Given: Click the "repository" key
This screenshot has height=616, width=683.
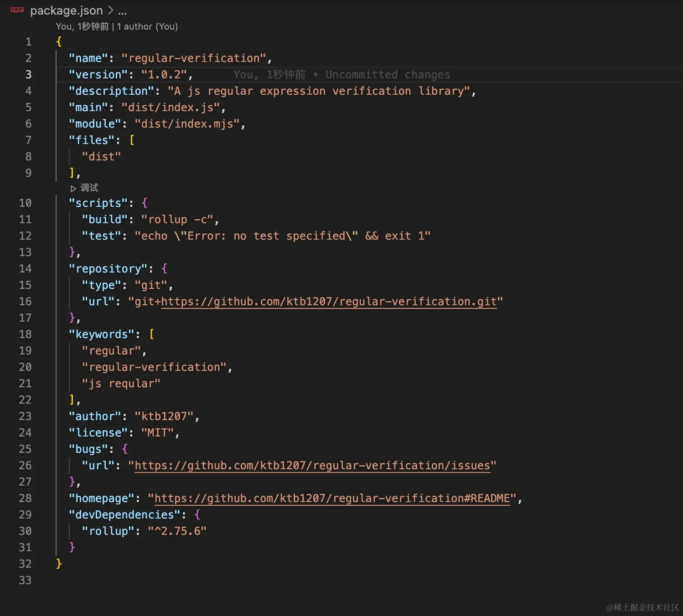Looking at the screenshot, I should (108, 269).
